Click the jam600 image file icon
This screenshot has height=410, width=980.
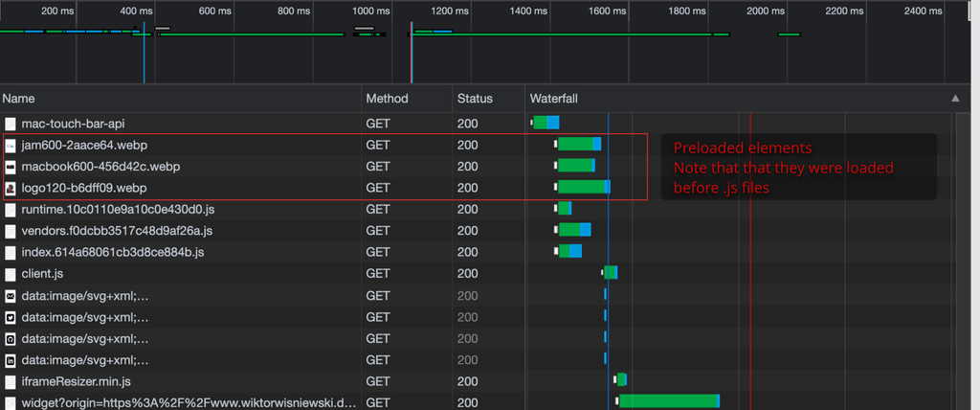[x=10, y=146]
